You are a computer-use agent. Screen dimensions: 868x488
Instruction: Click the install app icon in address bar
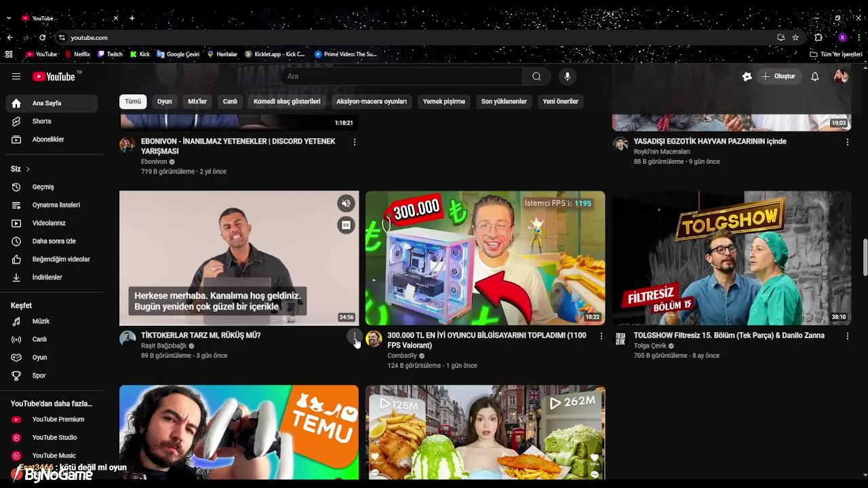click(x=781, y=37)
